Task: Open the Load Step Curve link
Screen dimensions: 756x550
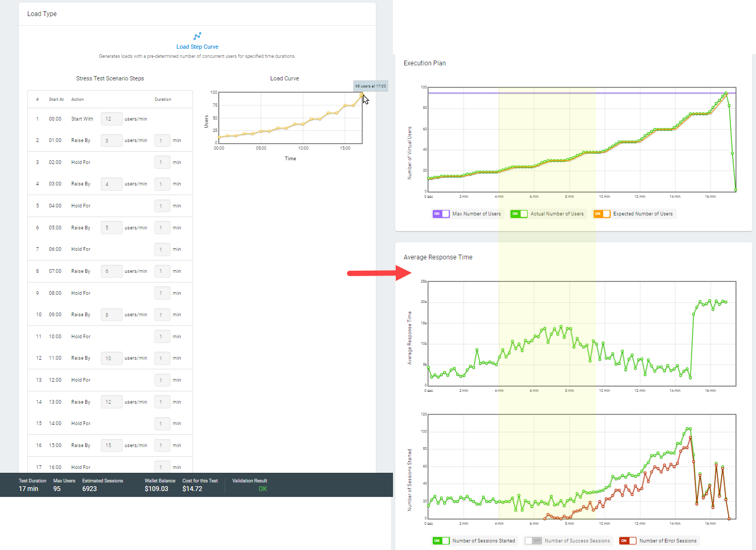Action: point(197,47)
